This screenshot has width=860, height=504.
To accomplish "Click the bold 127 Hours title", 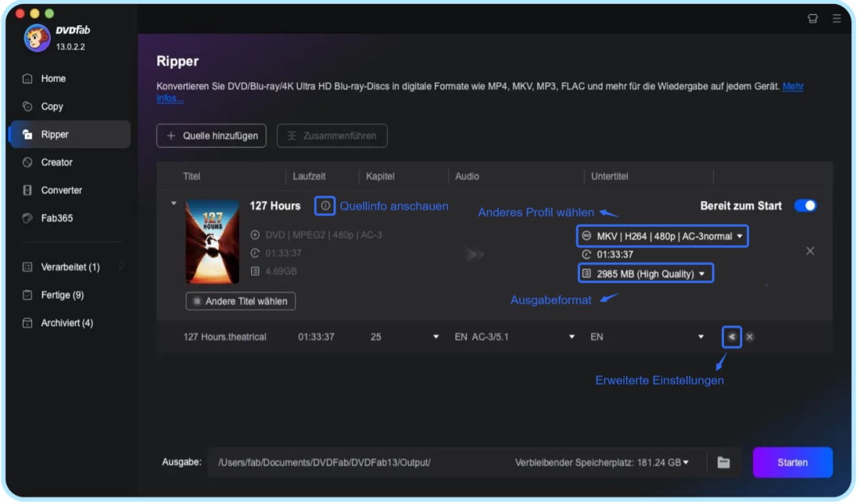I will [x=275, y=206].
